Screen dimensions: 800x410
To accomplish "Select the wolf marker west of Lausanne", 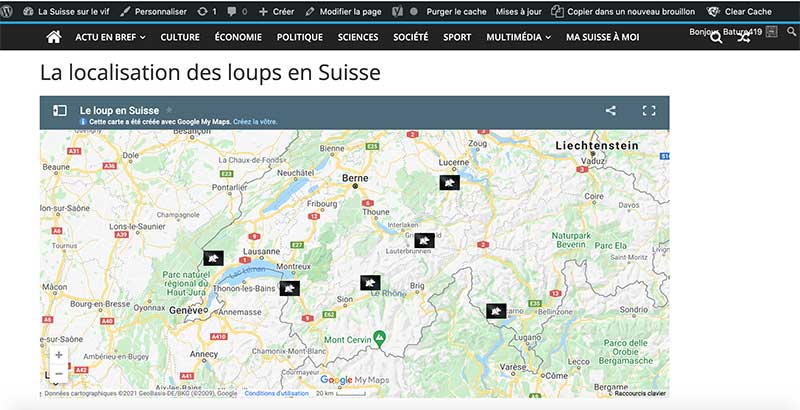I will pos(213,258).
